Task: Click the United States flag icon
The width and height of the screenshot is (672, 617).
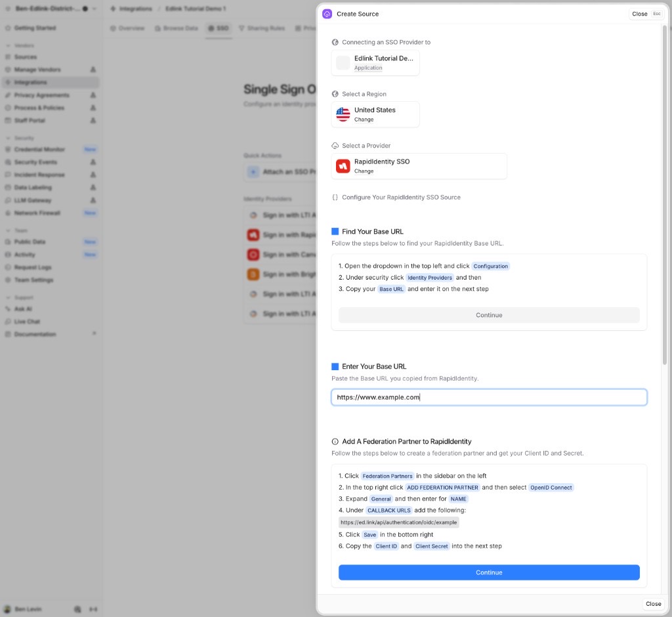Action: pyautogui.click(x=343, y=114)
